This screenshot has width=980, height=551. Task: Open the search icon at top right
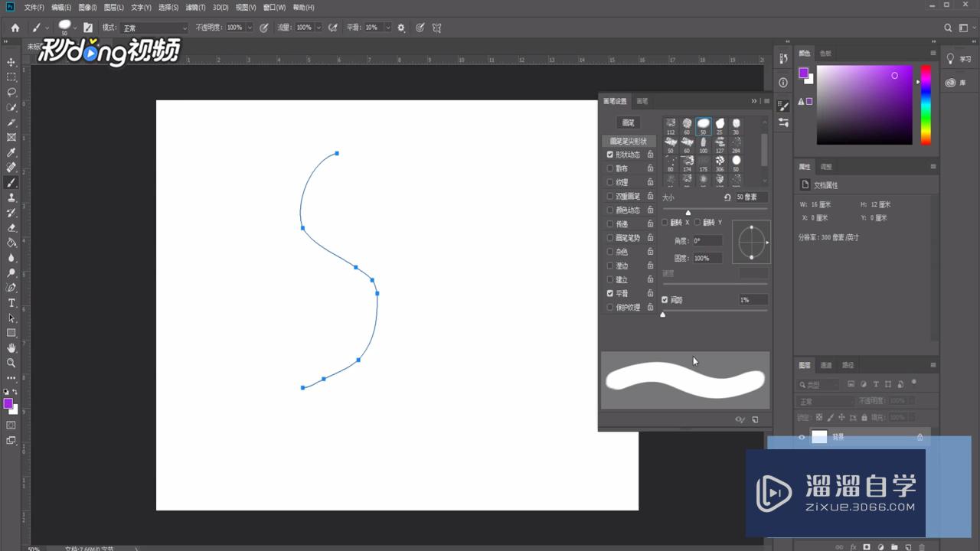click(949, 28)
